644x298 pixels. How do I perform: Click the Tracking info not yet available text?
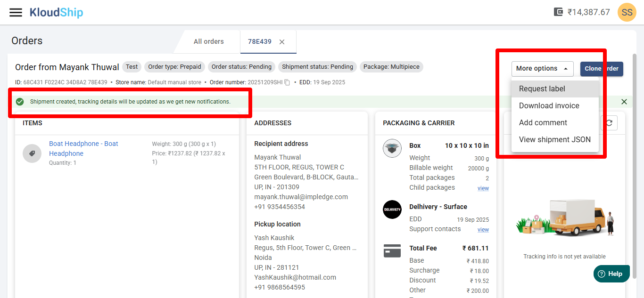tap(564, 257)
